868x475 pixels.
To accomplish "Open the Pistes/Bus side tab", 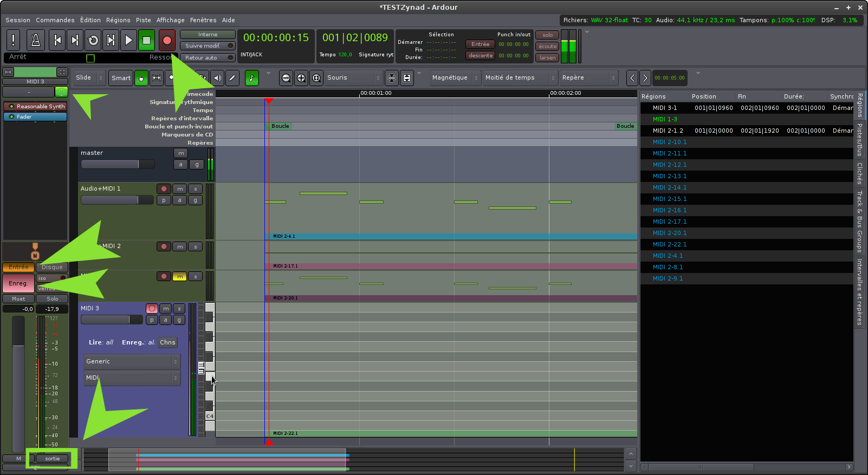I will [x=859, y=140].
